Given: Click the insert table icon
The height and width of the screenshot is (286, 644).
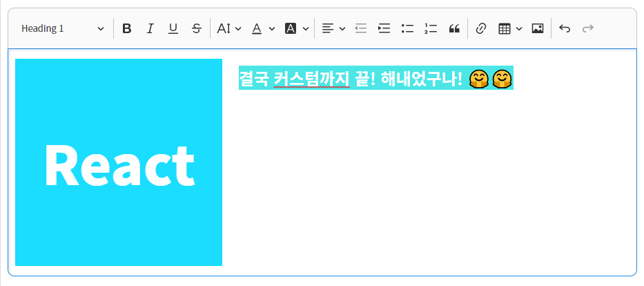Looking at the screenshot, I should [505, 28].
